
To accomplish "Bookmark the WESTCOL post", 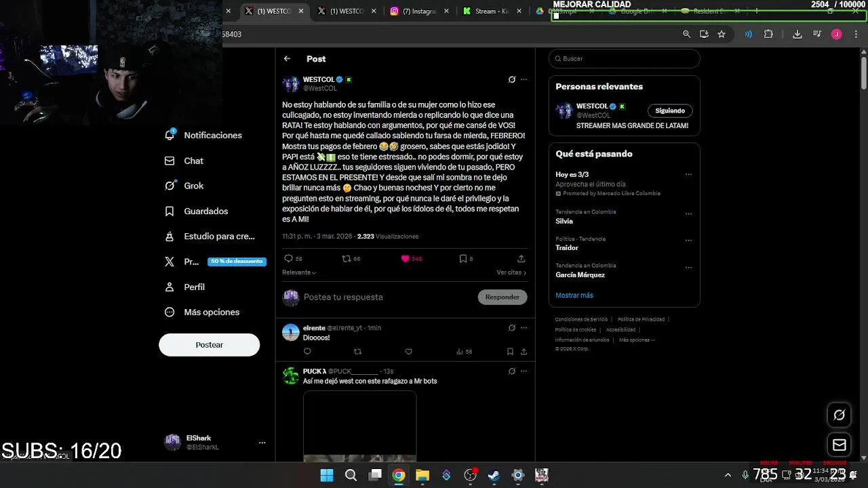I will click(x=462, y=258).
